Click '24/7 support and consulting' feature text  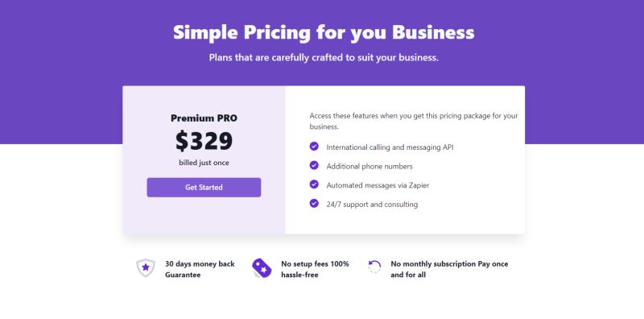pos(372,204)
